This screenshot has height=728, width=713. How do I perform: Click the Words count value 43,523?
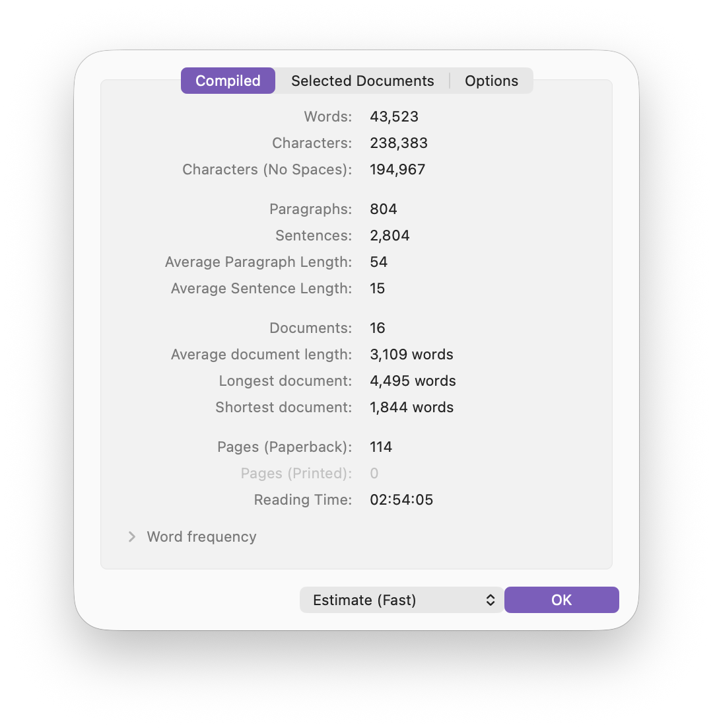pyautogui.click(x=394, y=117)
